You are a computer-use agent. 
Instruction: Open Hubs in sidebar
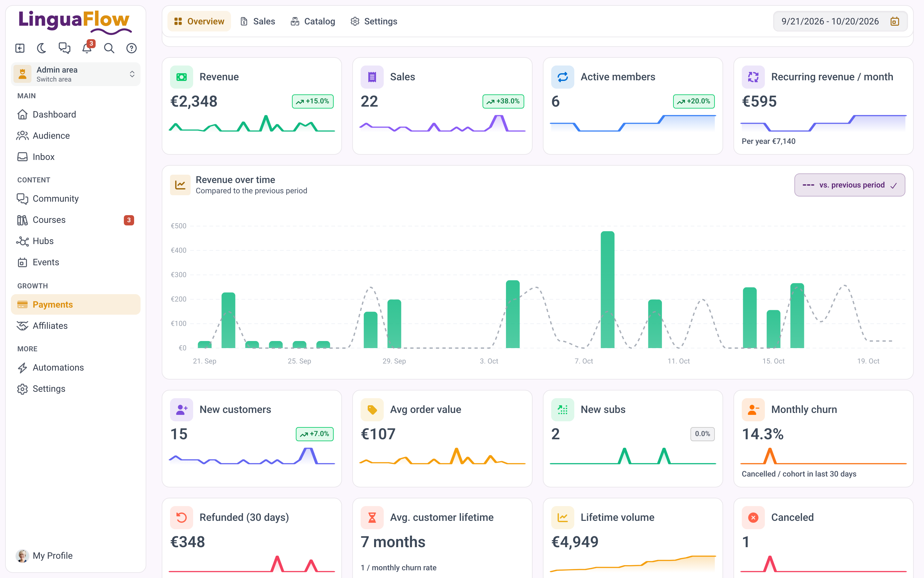pyautogui.click(x=76, y=241)
